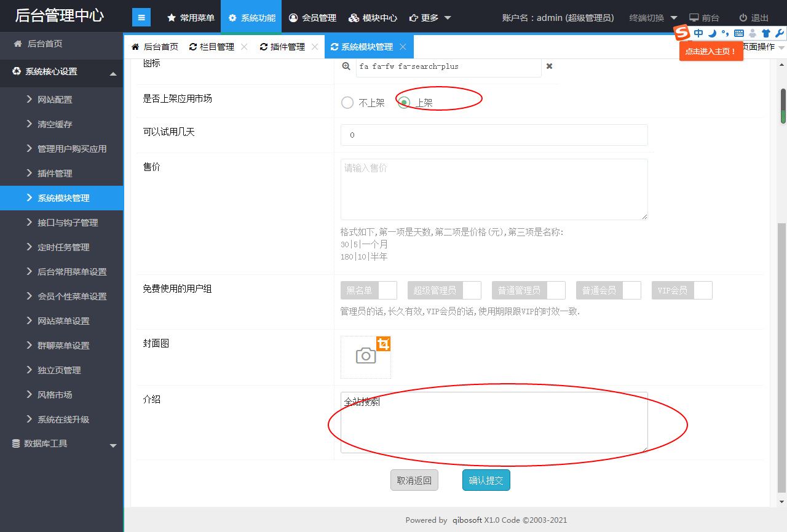Close the 系统模块管理 tab
The image size is (787, 532).
click(x=403, y=47)
